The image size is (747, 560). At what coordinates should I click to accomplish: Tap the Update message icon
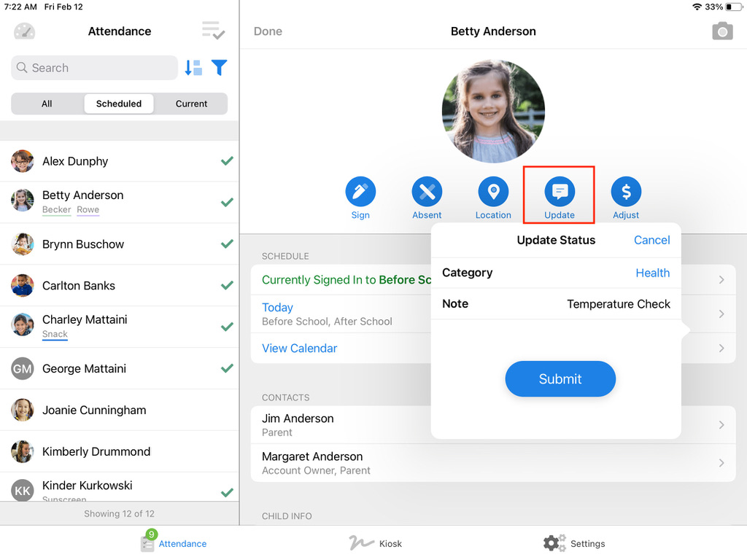click(x=560, y=192)
